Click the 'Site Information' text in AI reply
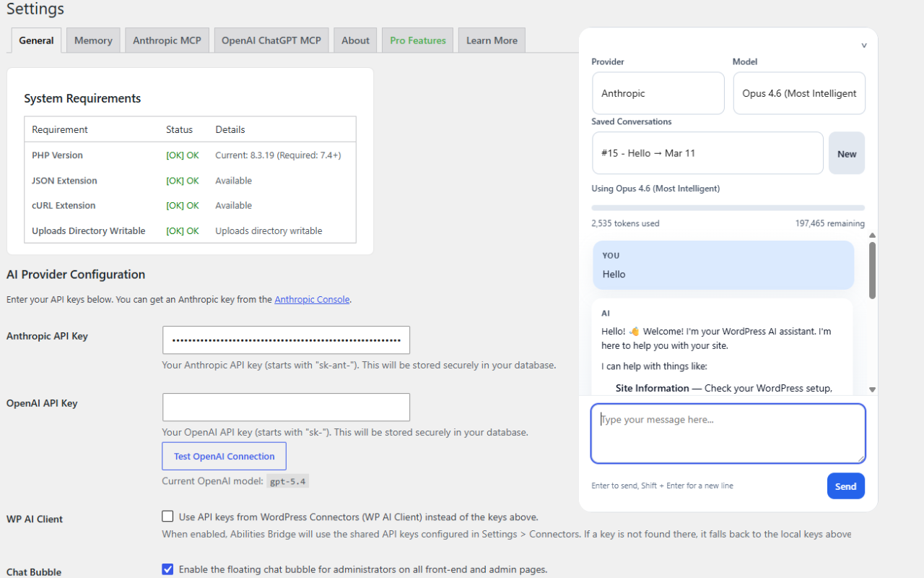 [x=653, y=388]
